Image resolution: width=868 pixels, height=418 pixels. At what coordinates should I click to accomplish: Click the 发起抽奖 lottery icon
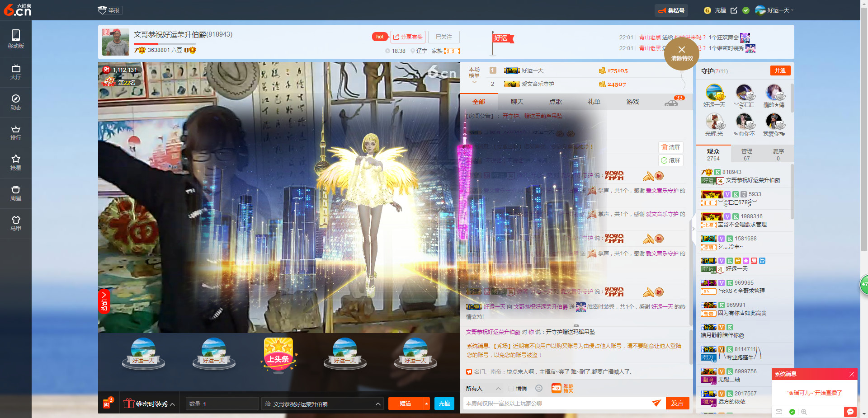(x=562, y=388)
